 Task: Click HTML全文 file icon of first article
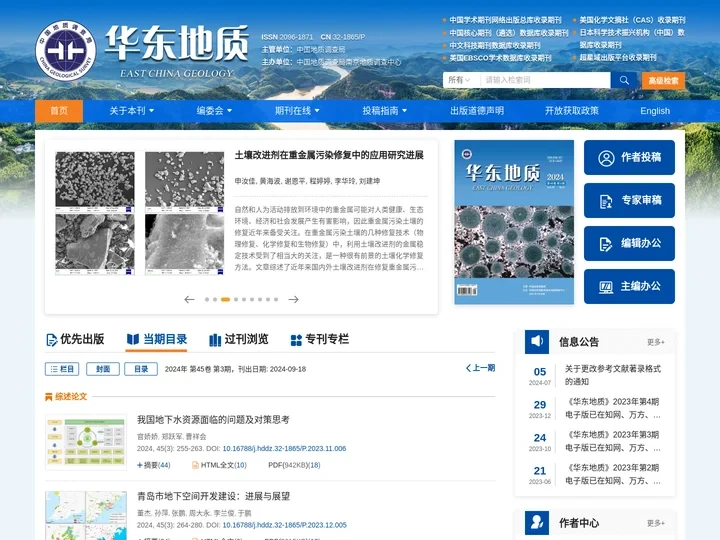[195, 465]
